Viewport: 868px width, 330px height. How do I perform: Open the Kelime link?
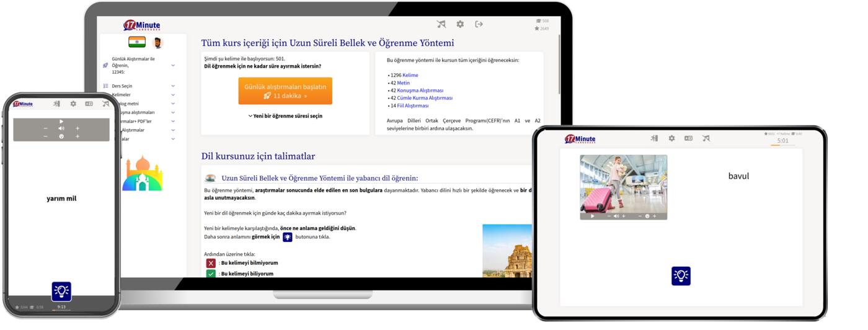[410, 75]
